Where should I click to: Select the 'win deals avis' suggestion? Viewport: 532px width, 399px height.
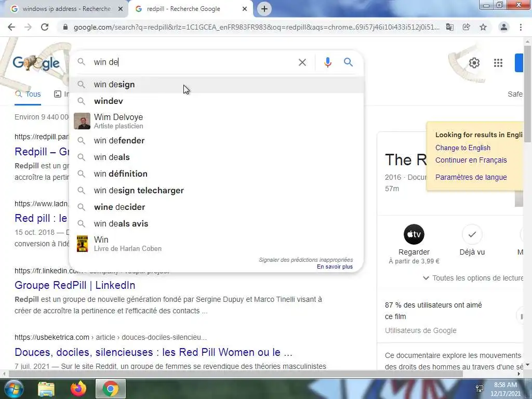pyautogui.click(x=216, y=223)
